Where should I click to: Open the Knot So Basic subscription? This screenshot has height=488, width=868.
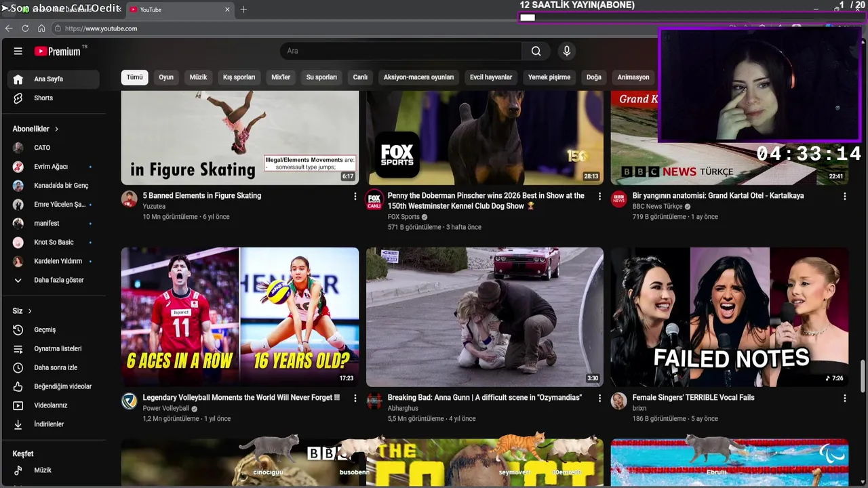pyautogui.click(x=54, y=242)
